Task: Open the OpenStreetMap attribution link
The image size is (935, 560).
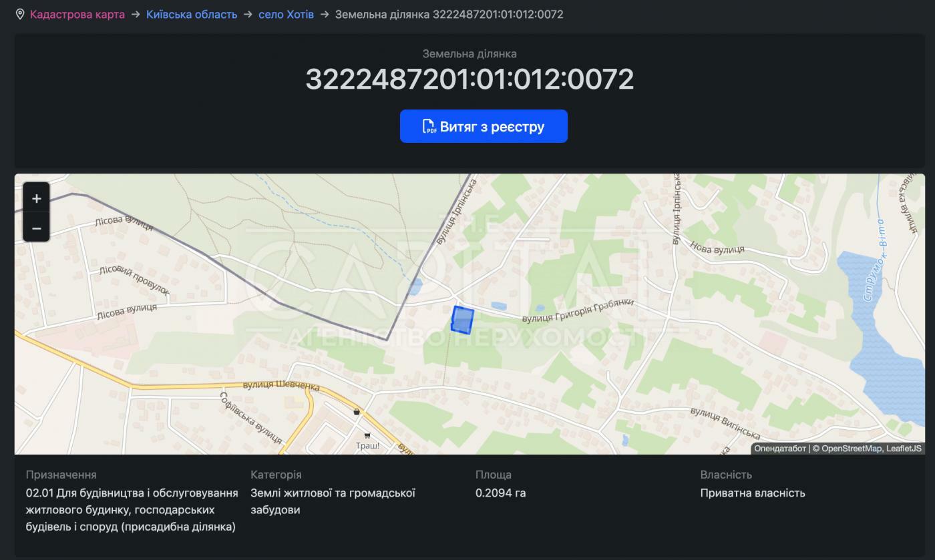Action: coord(851,449)
